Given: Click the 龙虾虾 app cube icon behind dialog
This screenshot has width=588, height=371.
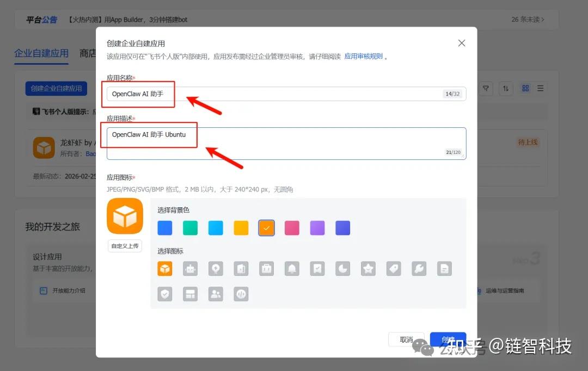Looking at the screenshot, I should 44,147.
